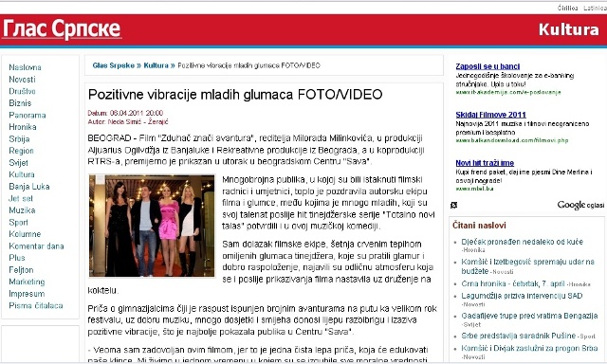This screenshot has height=364, width=607.
Task: Open Komšić i Izetbegović spremaju udar article
Action: pos(527,266)
